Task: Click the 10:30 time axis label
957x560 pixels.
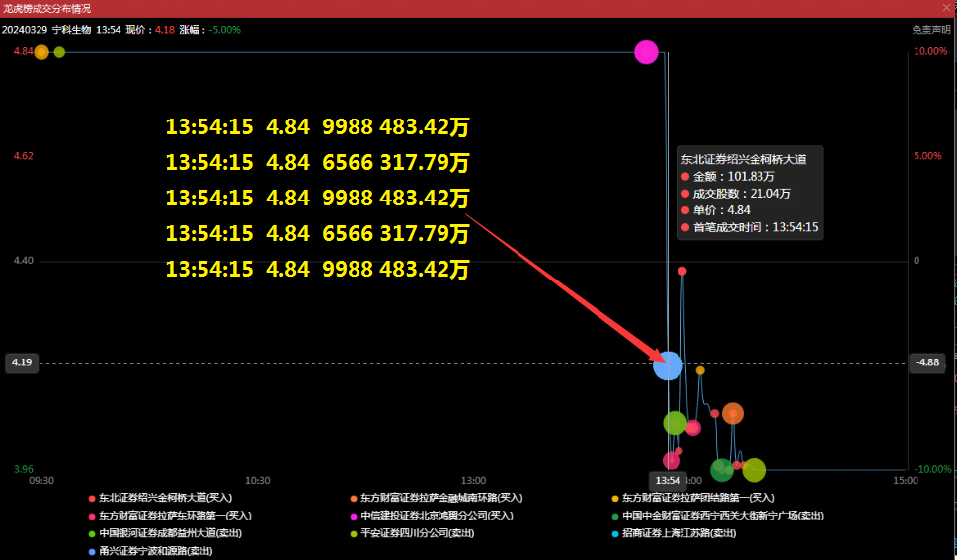Action: pyautogui.click(x=258, y=481)
